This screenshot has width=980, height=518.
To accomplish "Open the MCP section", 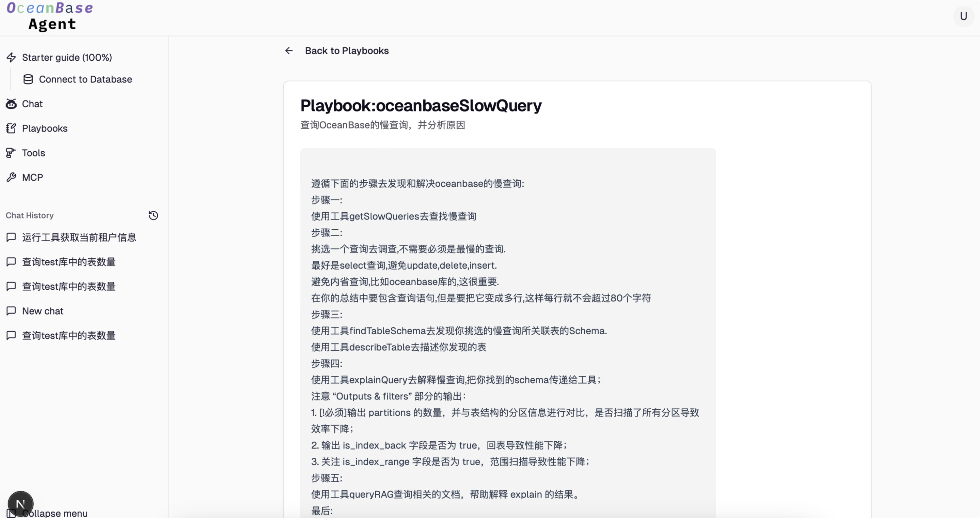I will click(x=33, y=177).
